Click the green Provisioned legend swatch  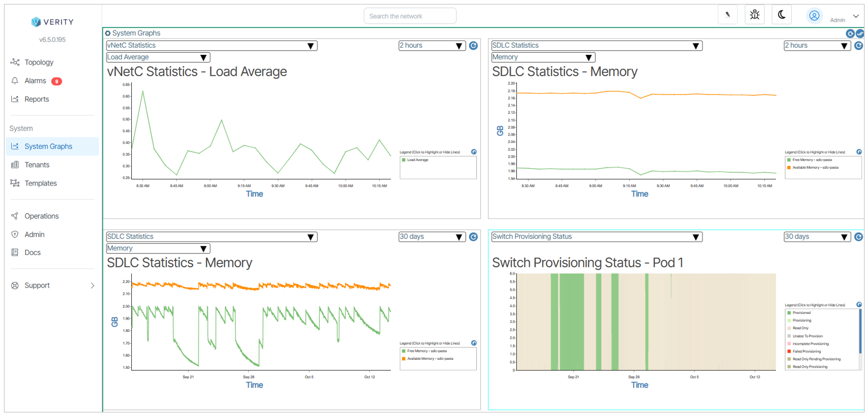[x=789, y=313]
